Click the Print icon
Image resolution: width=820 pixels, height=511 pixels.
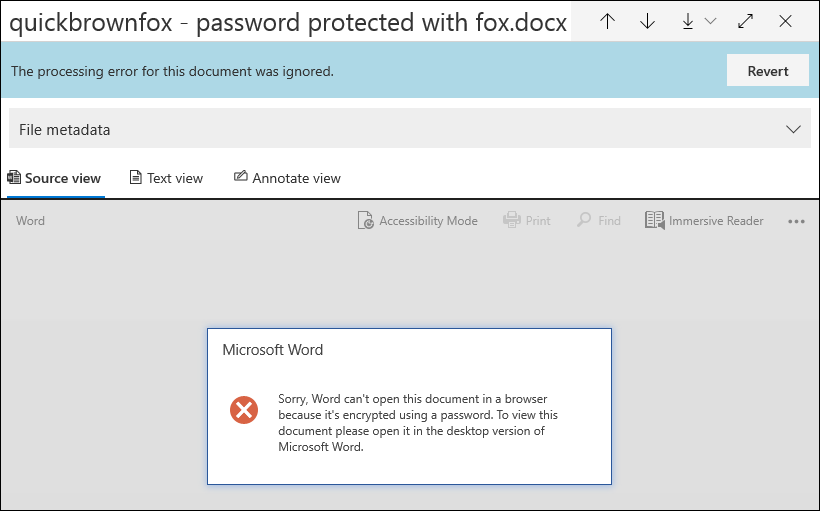[511, 221]
